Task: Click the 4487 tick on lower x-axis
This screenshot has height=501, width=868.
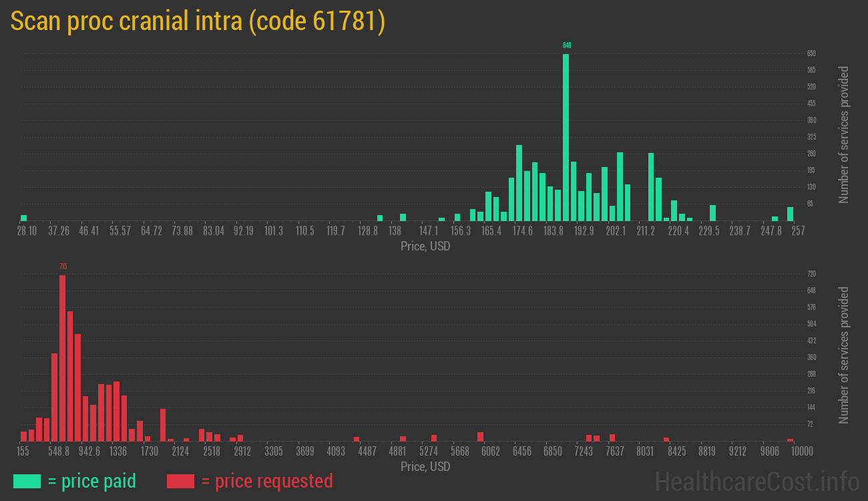Action: 367,452
